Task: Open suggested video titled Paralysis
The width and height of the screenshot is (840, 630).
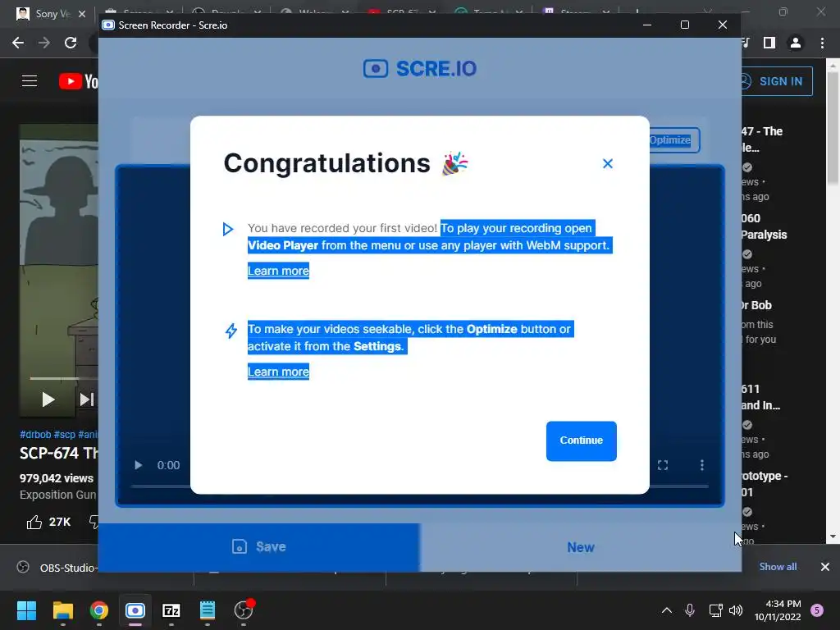Action: [764, 226]
